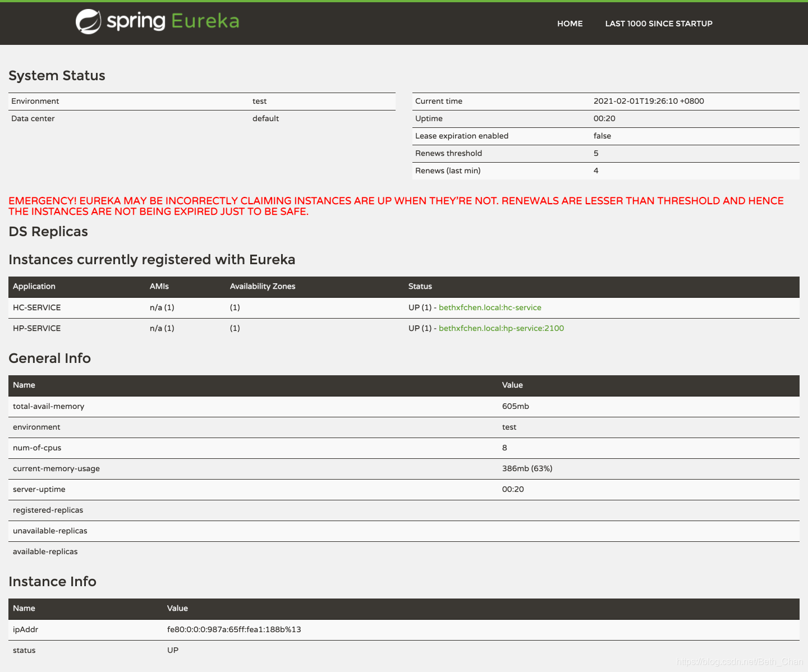Viewport: 808px width, 672px height.
Task: Select current time value 2021-02-01T19:26:10 +0800
Action: [x=649, y=101]
